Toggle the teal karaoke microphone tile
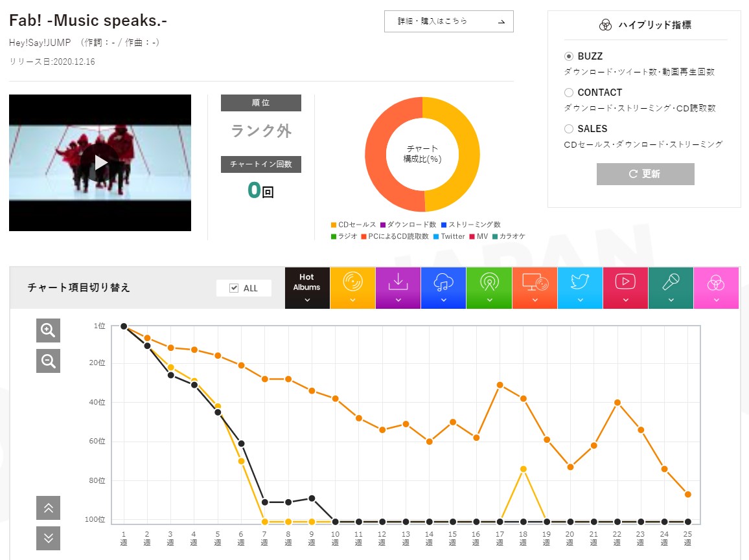 671,288
